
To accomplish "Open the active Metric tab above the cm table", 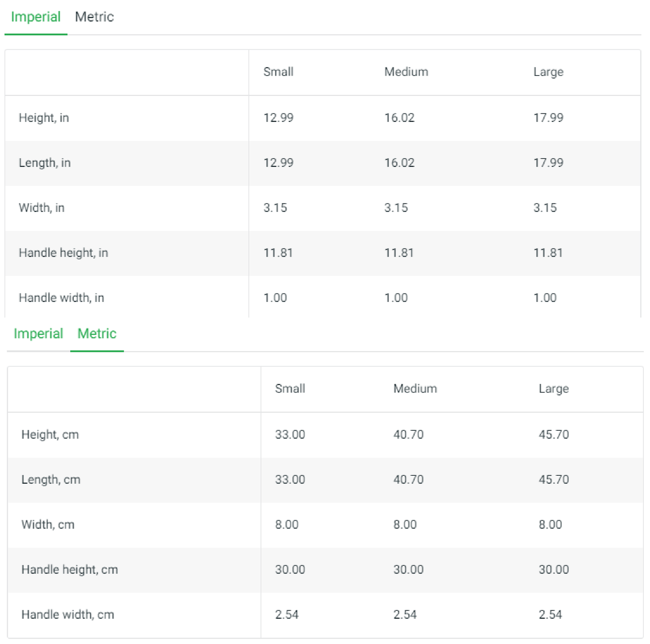I will [97, 334].
